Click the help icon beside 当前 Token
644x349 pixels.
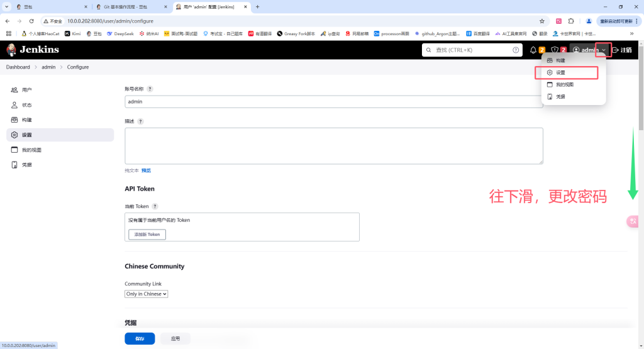click(155, 206)
